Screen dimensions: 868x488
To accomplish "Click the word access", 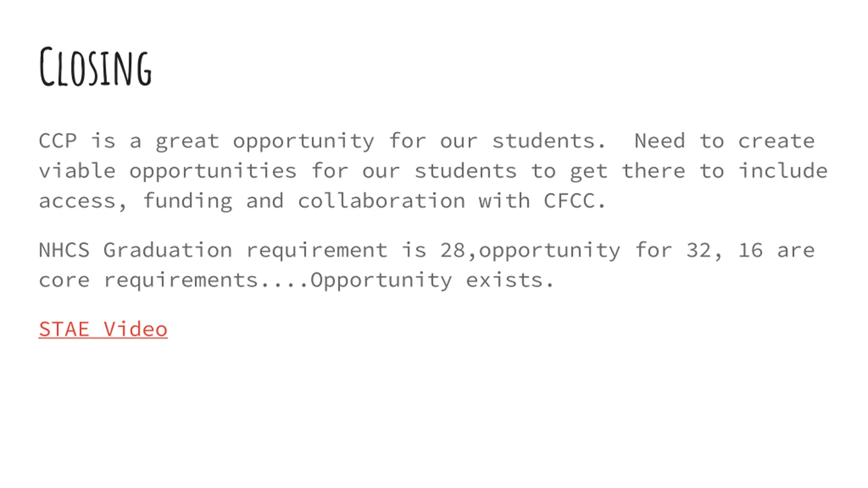I will tap(77, 201).
